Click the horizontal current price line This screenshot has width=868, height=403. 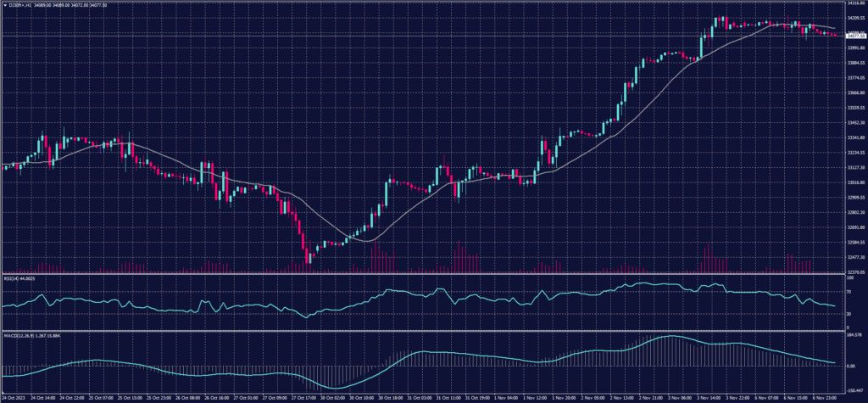[424, 36]
